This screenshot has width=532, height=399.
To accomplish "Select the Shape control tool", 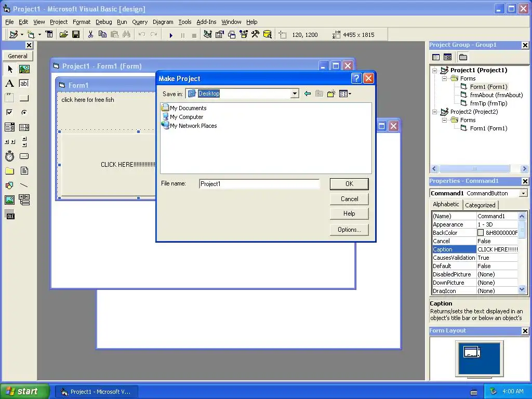I will (x=10, y=185).
